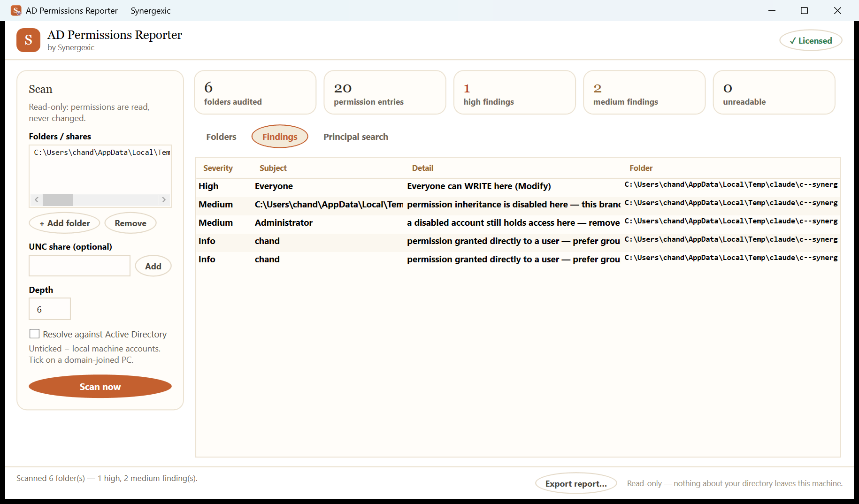Click 'Everyone can WRITE here (Modify)' detail

pyautogui.click(x=479, y=186)
